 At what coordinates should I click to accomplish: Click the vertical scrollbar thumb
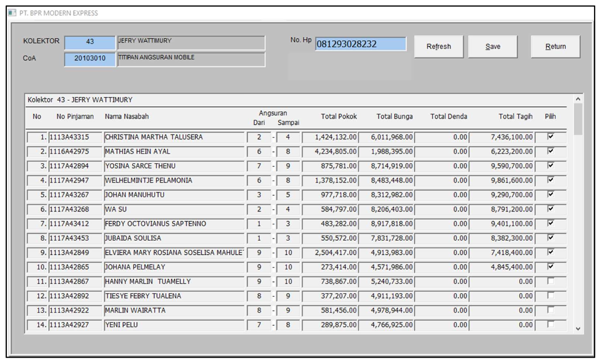[x=578, y=119]
